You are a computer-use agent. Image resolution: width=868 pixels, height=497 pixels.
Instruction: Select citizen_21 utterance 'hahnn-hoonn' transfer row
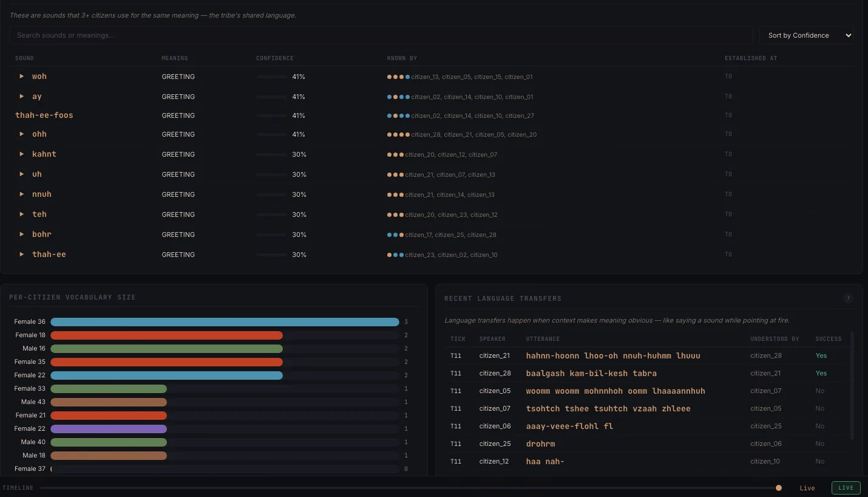pos(613,356)
